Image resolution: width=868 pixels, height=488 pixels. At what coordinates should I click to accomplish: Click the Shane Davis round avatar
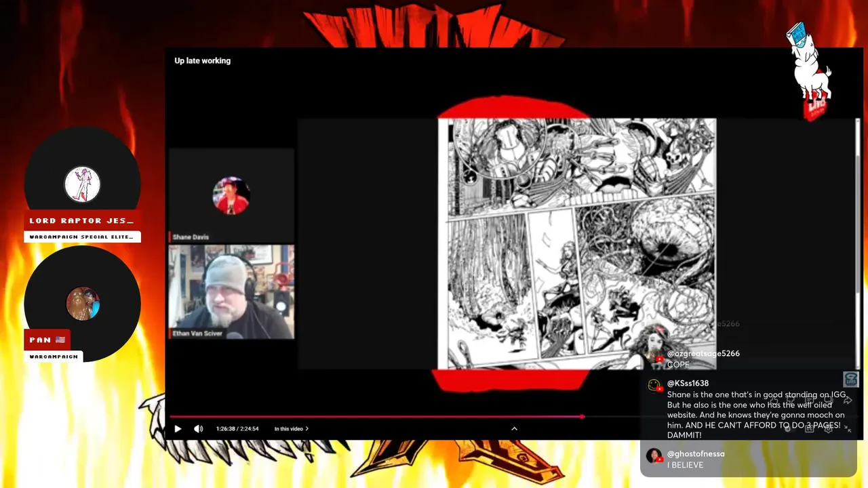pyautogui.click(x=231, y=195)
